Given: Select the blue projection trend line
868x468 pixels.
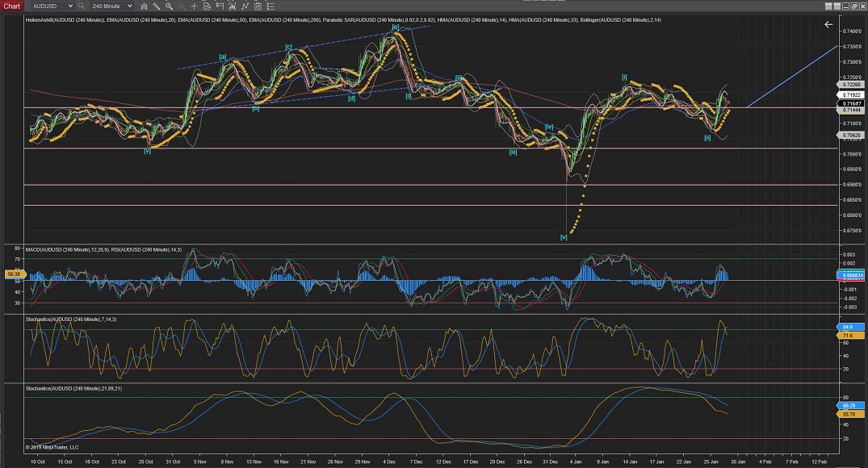Looking at the screenshot, I should [x=792, y=77].
